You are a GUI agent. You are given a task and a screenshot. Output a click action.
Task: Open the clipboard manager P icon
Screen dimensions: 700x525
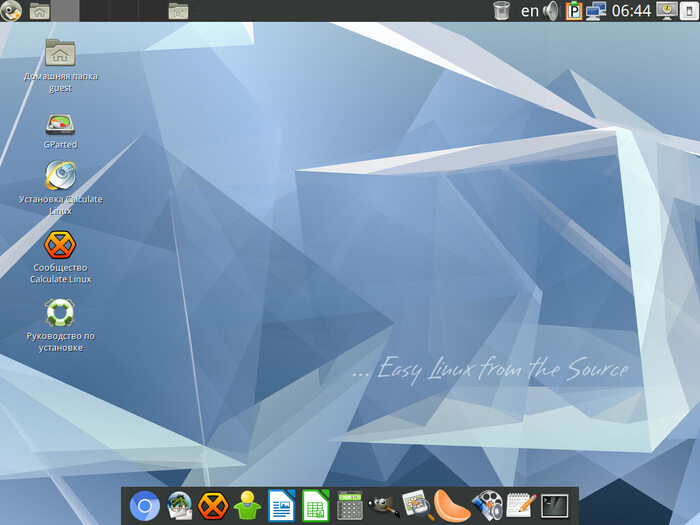click(574, 11)
